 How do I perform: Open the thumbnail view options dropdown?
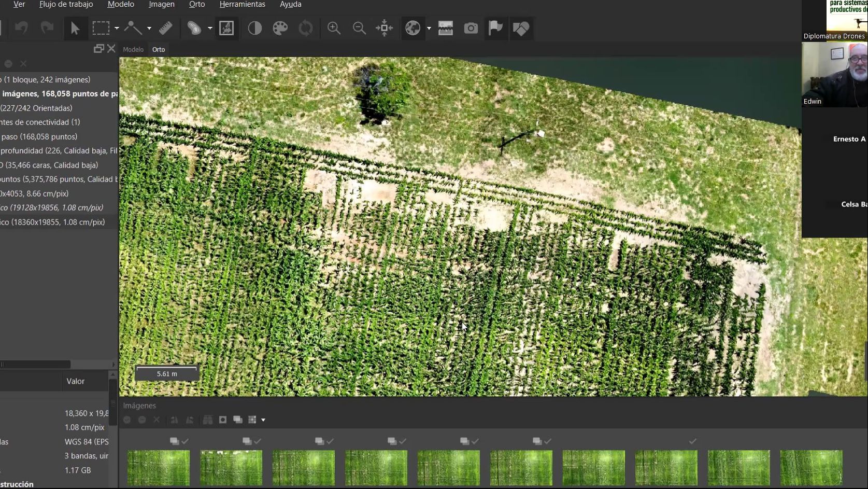click(x=263, y=420)
